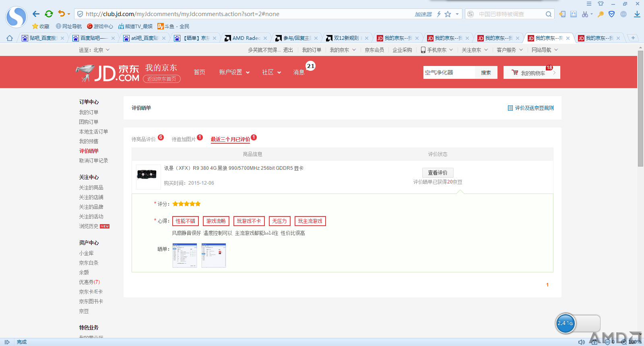Viewport: 644px width, 346px height.
Task: Click the 查看评价 button
Action: click(x=438, y=173)
